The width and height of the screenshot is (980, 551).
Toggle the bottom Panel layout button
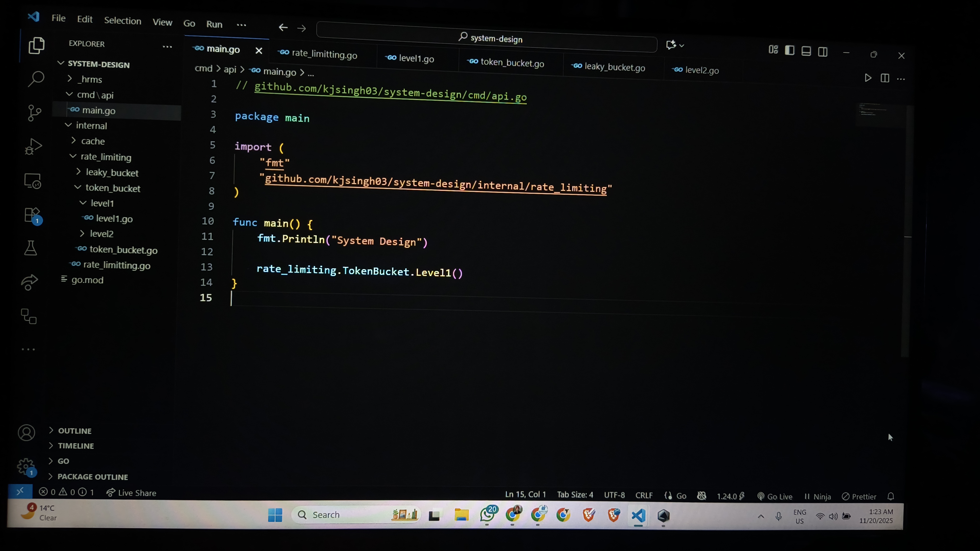806,51
